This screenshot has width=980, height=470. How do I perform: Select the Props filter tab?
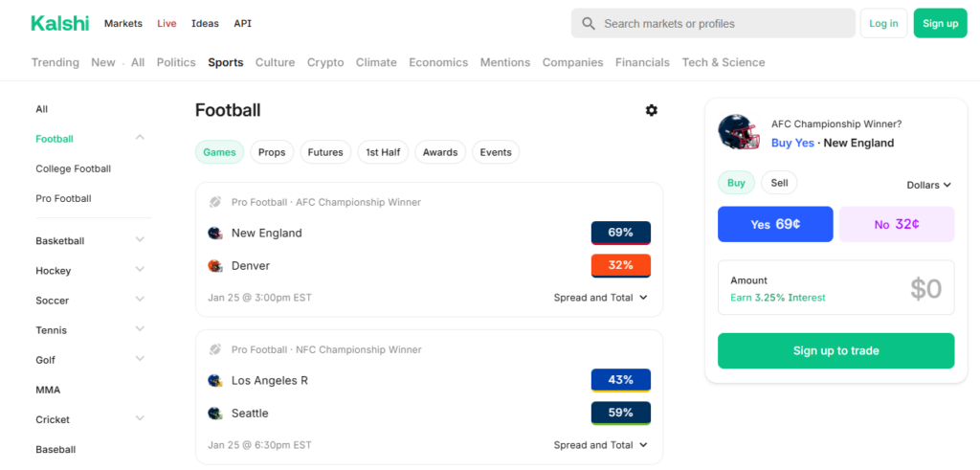pyautogui.click(x=272, y=152)
